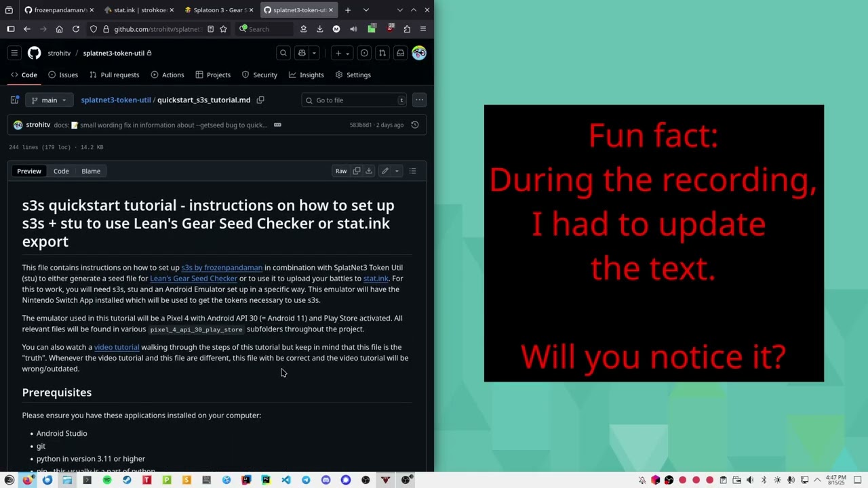Open a new browser tab plus button
868x488 pixels.
point(348,10)
